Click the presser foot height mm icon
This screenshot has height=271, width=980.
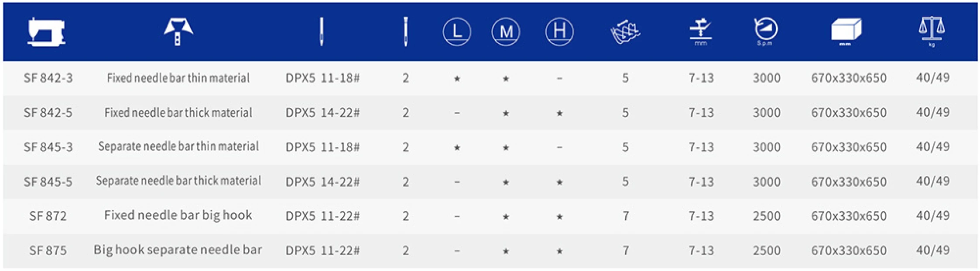coord(700,32)
